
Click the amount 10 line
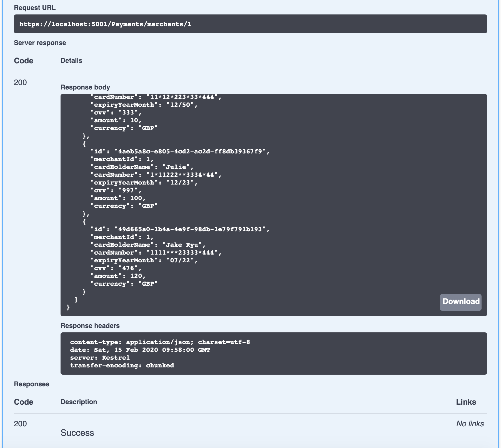(x=116, y=120)
